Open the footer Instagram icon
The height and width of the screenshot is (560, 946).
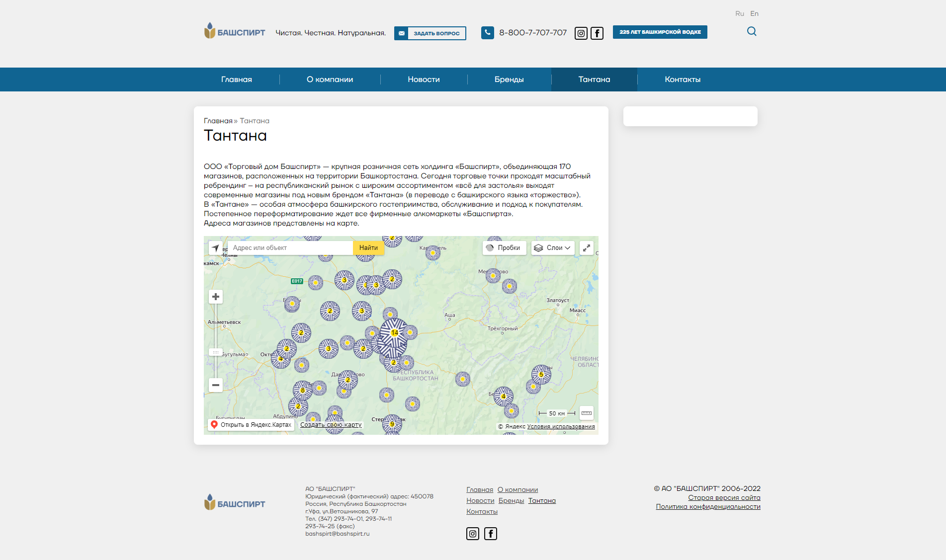[473, 534]
